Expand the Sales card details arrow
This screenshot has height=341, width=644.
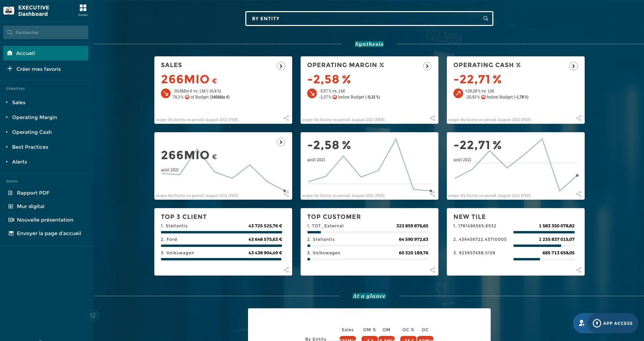tap(281, 66)
